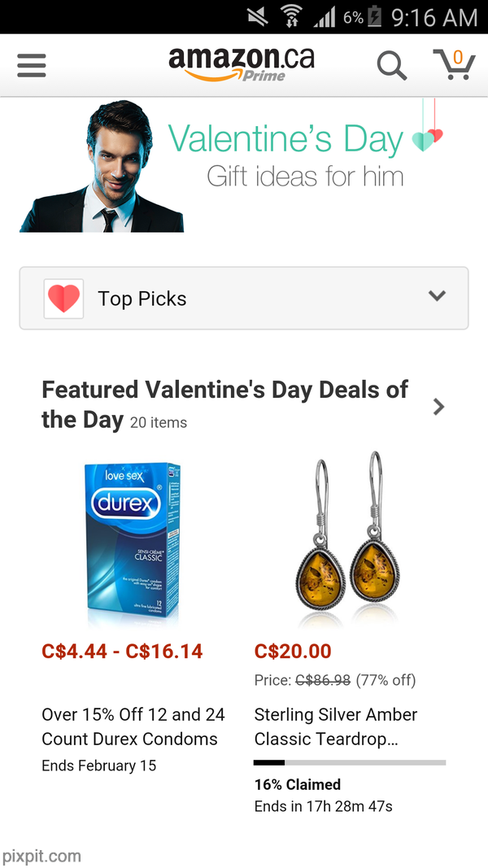Image resolution: width=488 pixels, height=868 pixels.
Task: Click the 16% claimed progress bar
Action: tap(350, 762)
